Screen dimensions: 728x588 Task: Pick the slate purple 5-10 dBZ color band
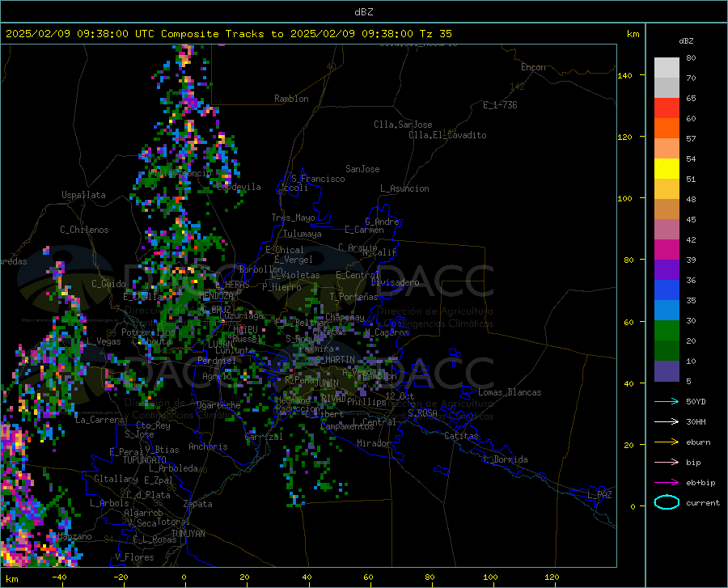[x=667, y=371]
